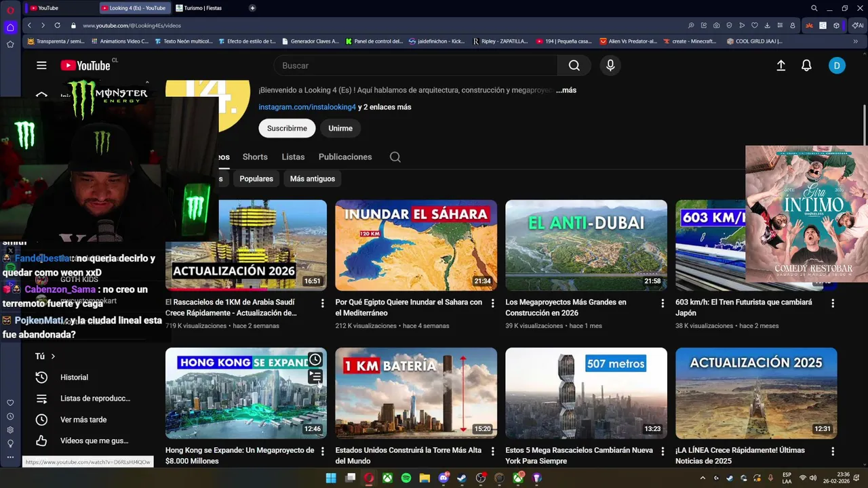This screenshot has height=488, width=868.
Task: Open Ripley - ZAPATILLA bookmark
Action: tap(500, 41)
